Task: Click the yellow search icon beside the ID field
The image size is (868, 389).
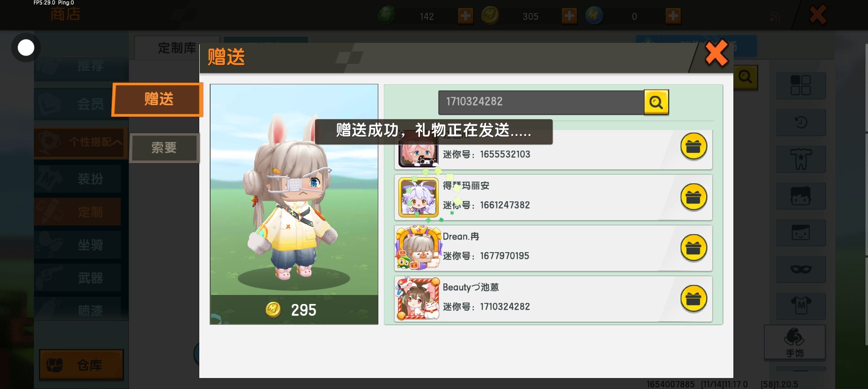Action: pos(656,102)
